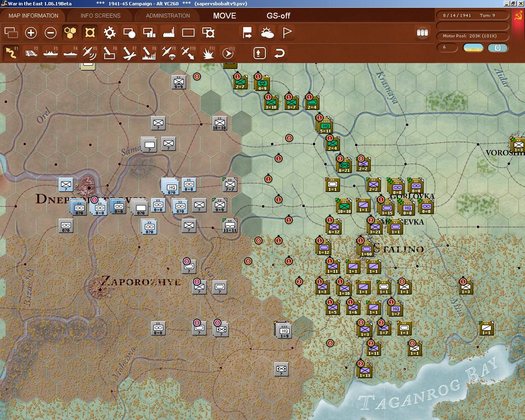Click the End Turn icon (F12)
The image size is (525, 420).
228,53
